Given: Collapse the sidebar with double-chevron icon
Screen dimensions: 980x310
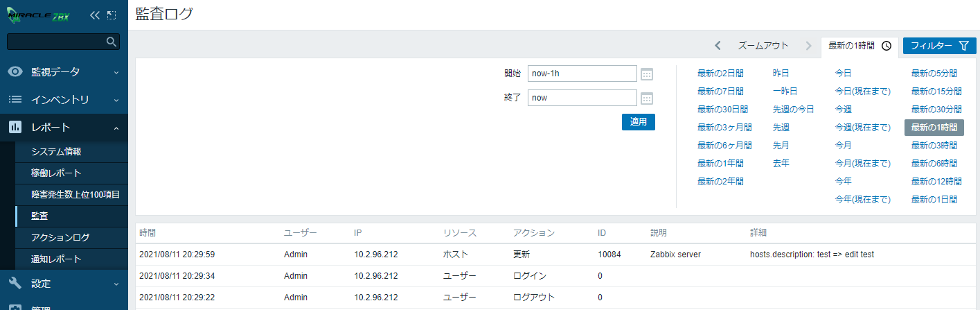Looking at the screenshot, I should click(95, 15).
